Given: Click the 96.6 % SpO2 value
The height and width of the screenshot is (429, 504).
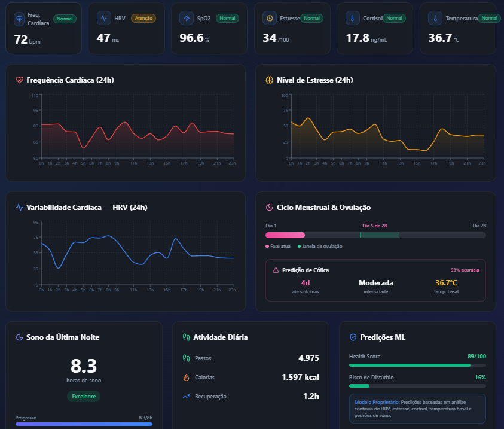Looking at the screenshot, I should [x=194, y=38].
